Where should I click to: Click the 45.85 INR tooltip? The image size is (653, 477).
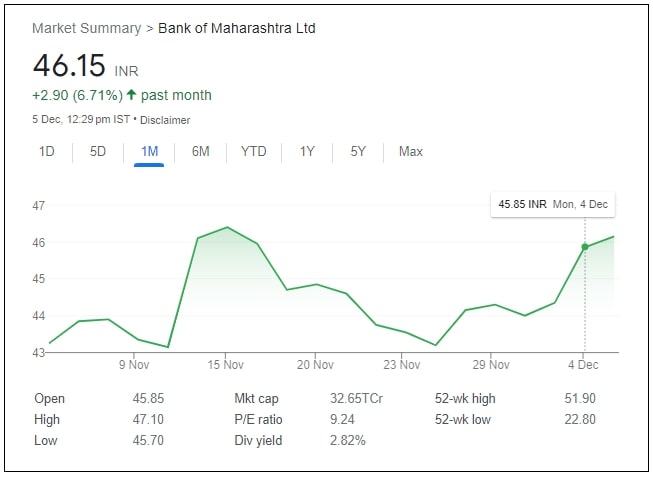[x=553, y=204]
